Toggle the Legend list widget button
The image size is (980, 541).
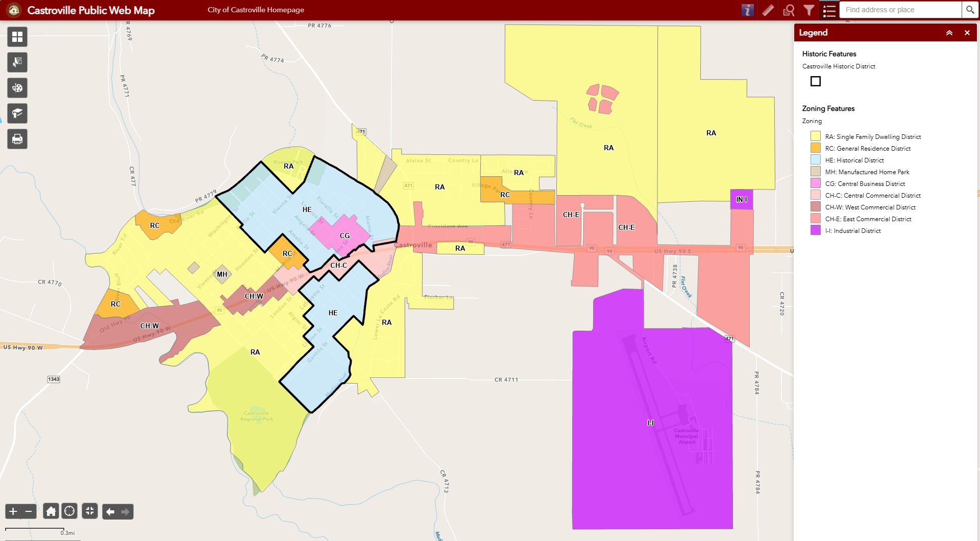pos(829,10)
